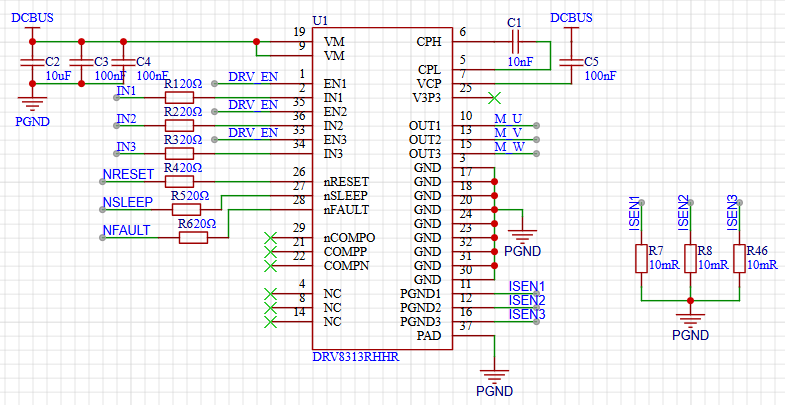Select the C1 capacitor symbol

515,42
